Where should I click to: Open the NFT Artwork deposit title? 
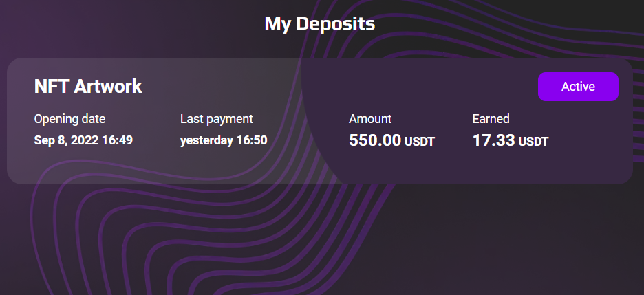pyautogui.click(x=88, y=87)
